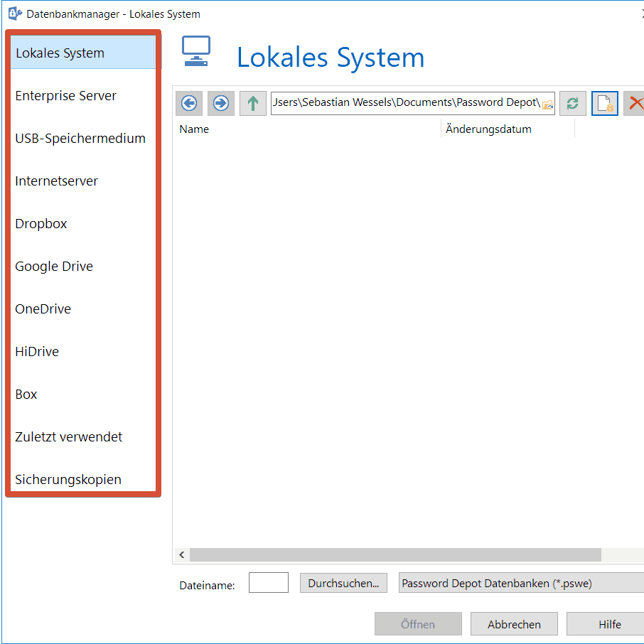Sort by Änderungsdatum column header

point(508,129)
